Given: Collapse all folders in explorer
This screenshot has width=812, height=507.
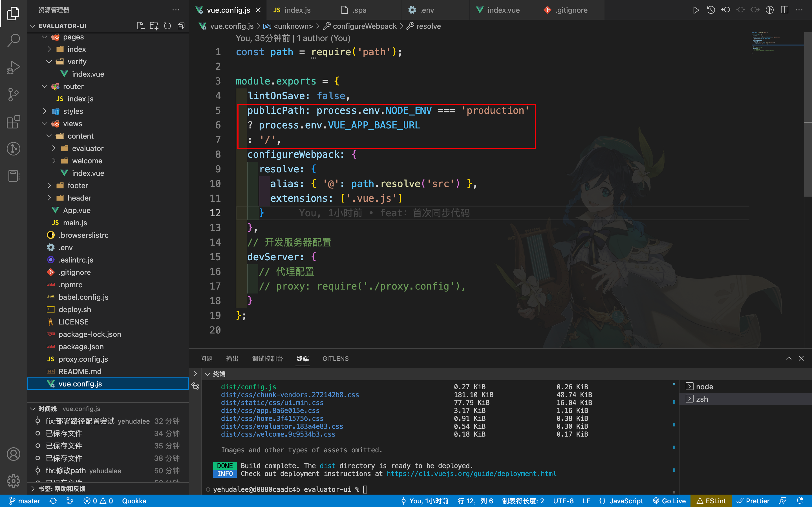Looking at the screenshot, I should click(181, 26).
